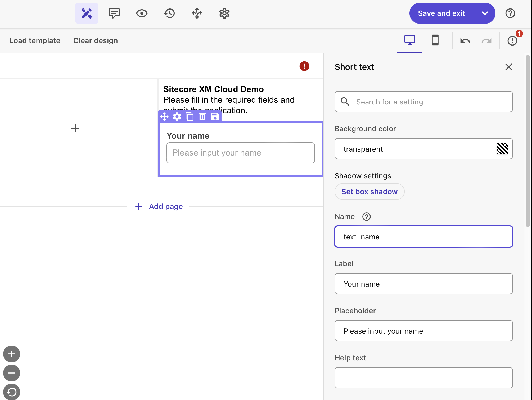This screenshot has width=532, height=400.
Task: Click Add page
Action: click(166, 206)
